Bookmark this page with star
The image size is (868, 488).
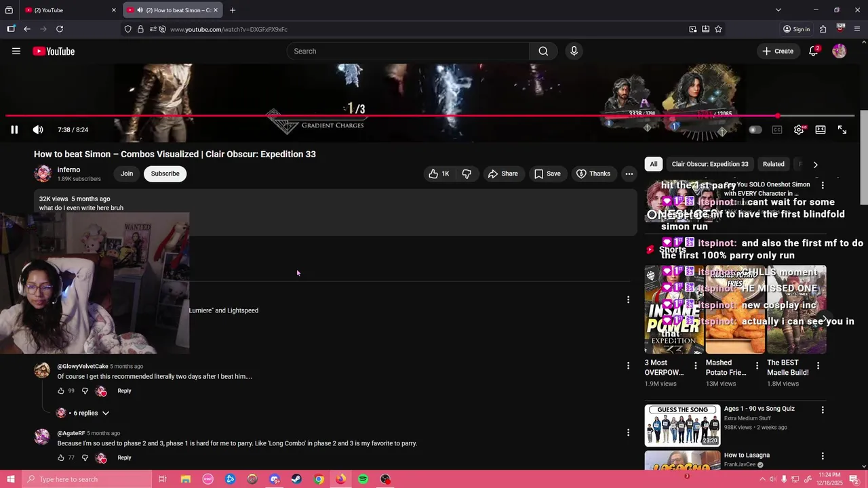[x=718, y=29]
